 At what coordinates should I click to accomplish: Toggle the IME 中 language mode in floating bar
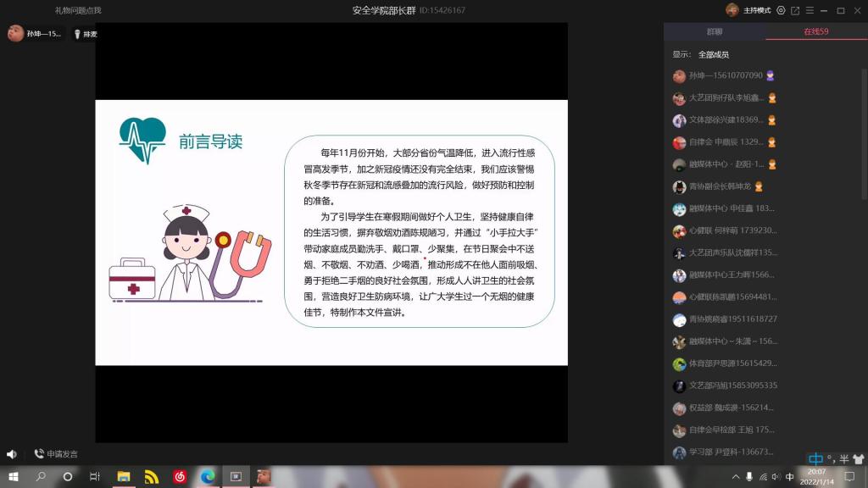[x=815, y=459]
